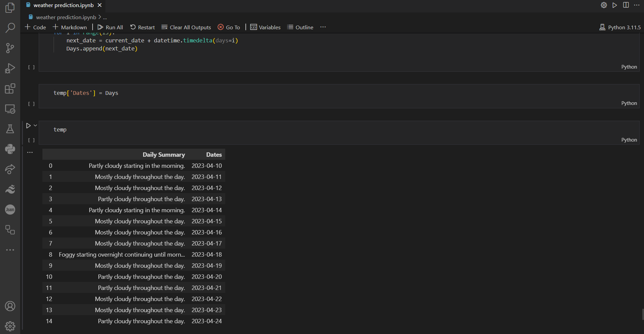Click the notebook vertical scrollbar thumb
This screenshot has width=644, height=334.
pyautogui.click(x=643, y=314)
